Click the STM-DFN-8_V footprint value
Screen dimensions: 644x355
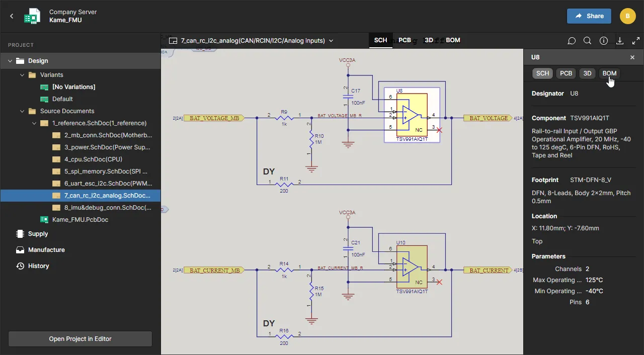[x=591, y=180]
